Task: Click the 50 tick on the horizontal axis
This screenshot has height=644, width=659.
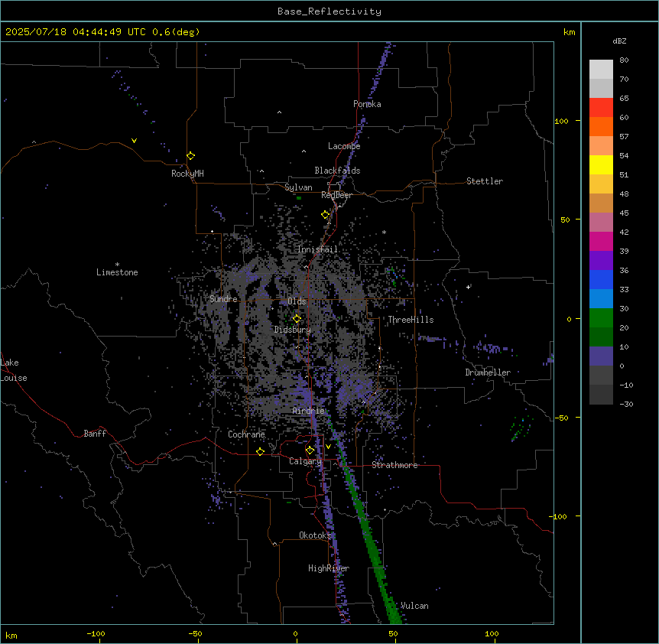Action: 393,634
